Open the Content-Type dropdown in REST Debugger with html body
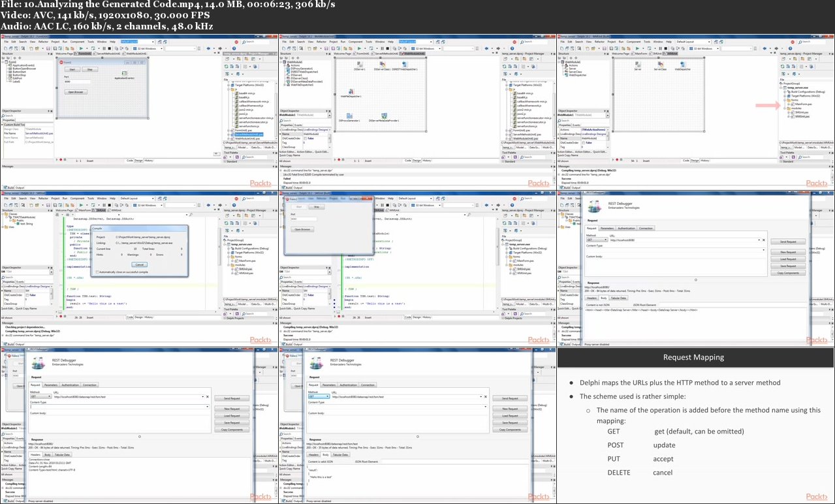The height and width of the screenshot is (504, 835). coord(763,250)
